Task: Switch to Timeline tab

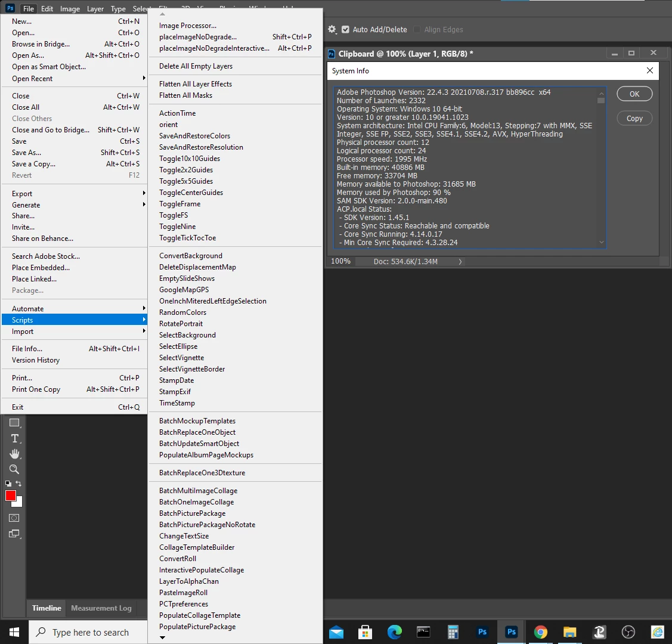Action: tap(47, 608)
